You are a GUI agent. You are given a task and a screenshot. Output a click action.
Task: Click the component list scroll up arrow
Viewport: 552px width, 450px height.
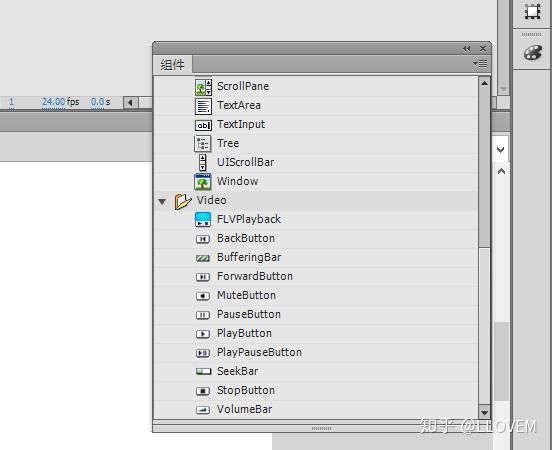[484, 83]
